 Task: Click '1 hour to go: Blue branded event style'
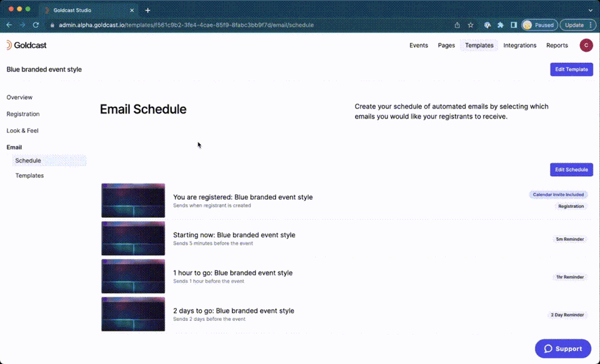232,273
